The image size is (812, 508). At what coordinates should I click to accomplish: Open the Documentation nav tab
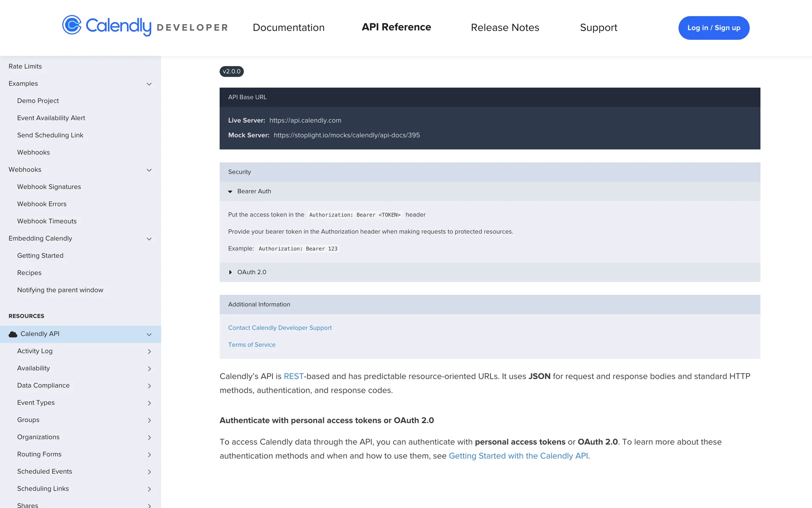point(288,28)
